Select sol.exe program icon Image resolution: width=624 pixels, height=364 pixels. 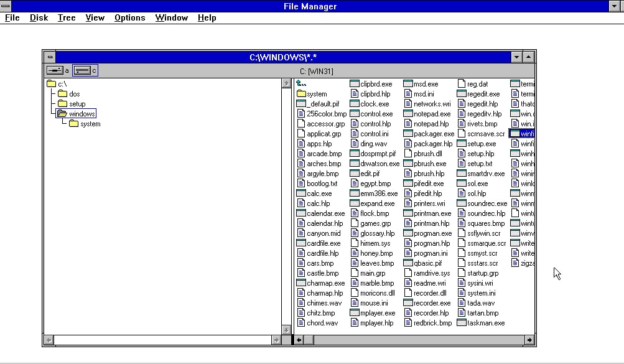pyautogui.click(x=461, y=184)
